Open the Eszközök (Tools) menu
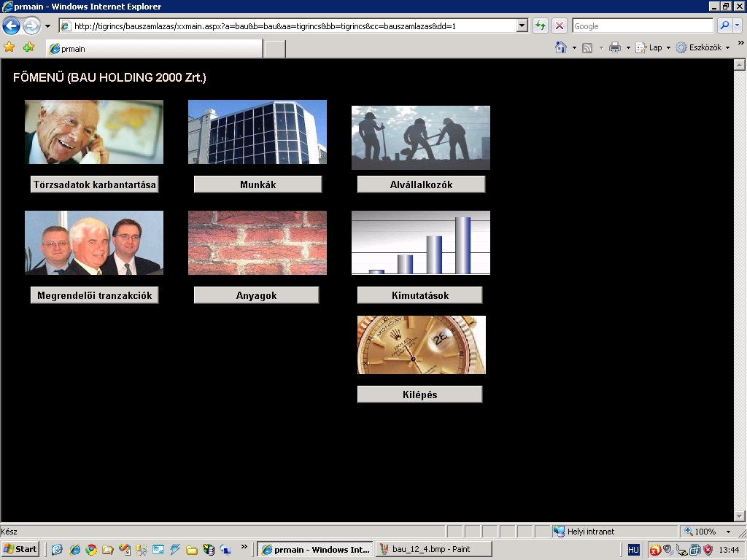 point(703,47)
